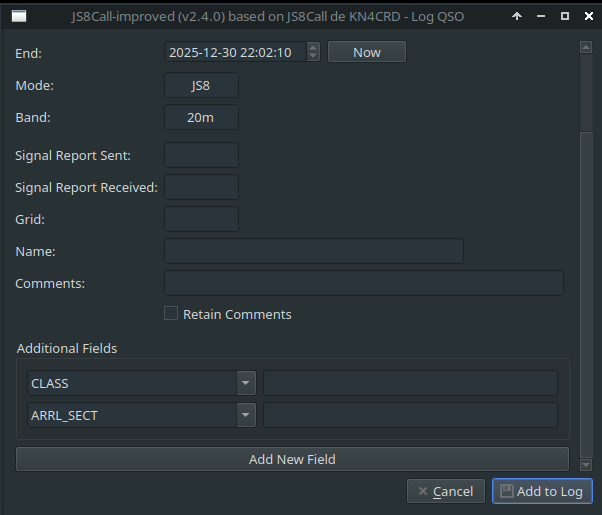The height and width of the screenshot is (515, 602).
Task: Open the ARRL_SECT field dropdown
Action: coord(246,415)
